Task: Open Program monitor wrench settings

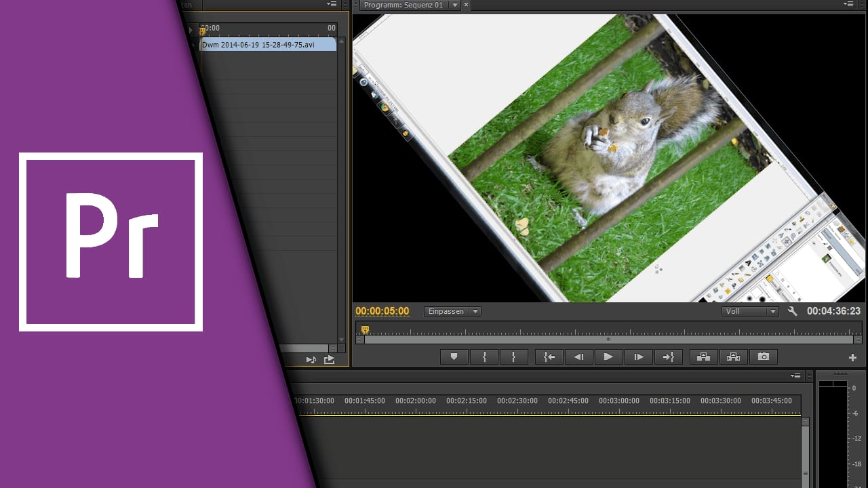Action: (793, 311)
